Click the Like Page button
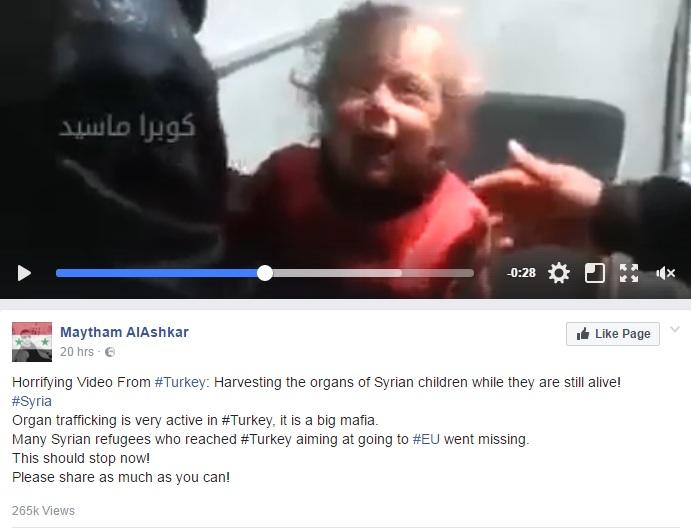Viewport: 691px width, 528px height. click(x=613, y=334)
